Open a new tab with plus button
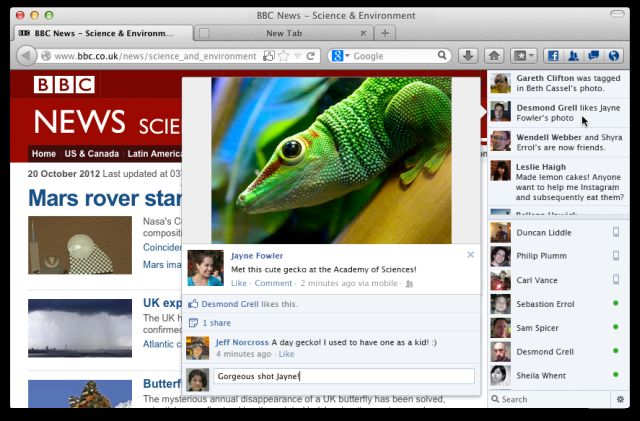Viewport: 640px width, 421px height. [385, 33]
